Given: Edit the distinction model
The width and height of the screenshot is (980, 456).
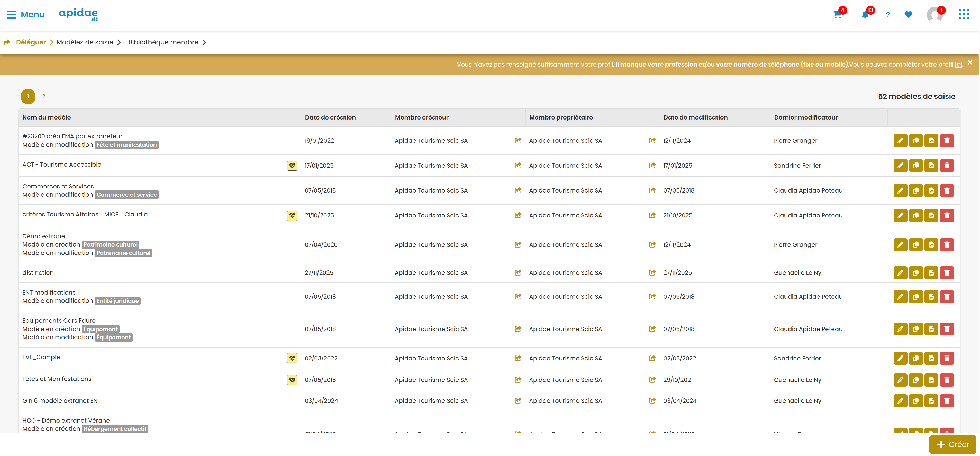Looking at the screenshot, I should (900, 273).
